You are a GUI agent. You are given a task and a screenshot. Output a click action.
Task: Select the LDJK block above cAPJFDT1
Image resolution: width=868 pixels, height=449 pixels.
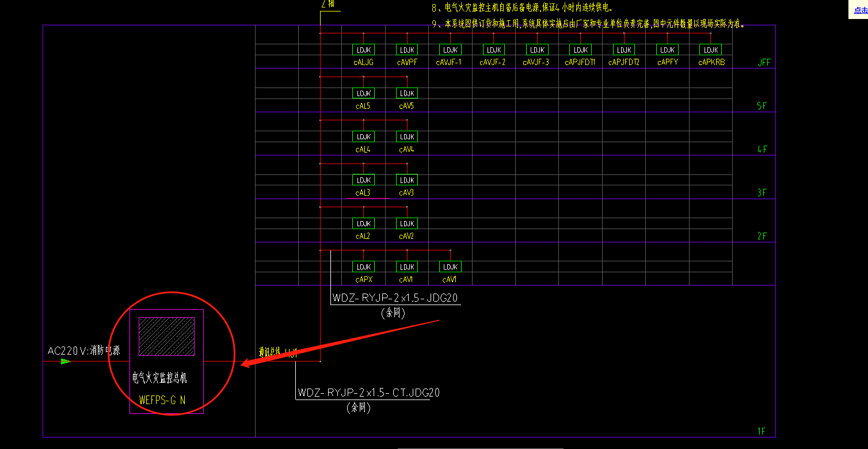580,50
